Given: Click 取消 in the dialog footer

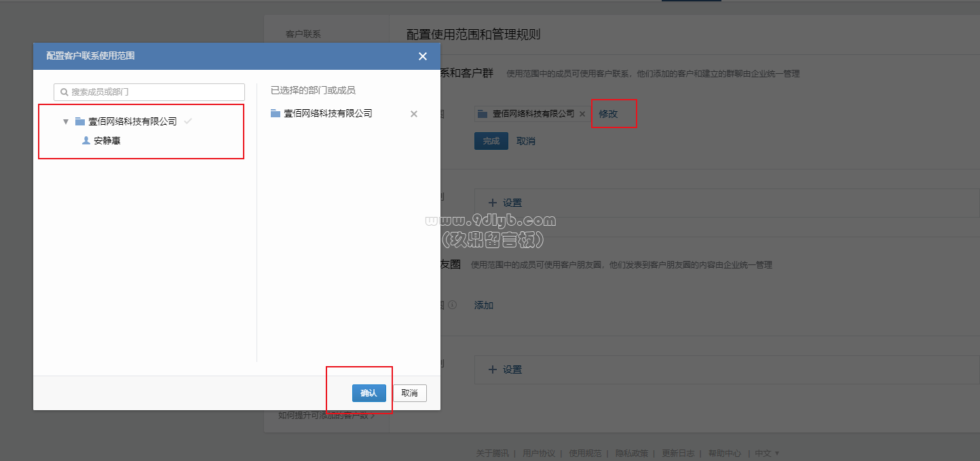Looking at the screenshot, I should (409, 393).
